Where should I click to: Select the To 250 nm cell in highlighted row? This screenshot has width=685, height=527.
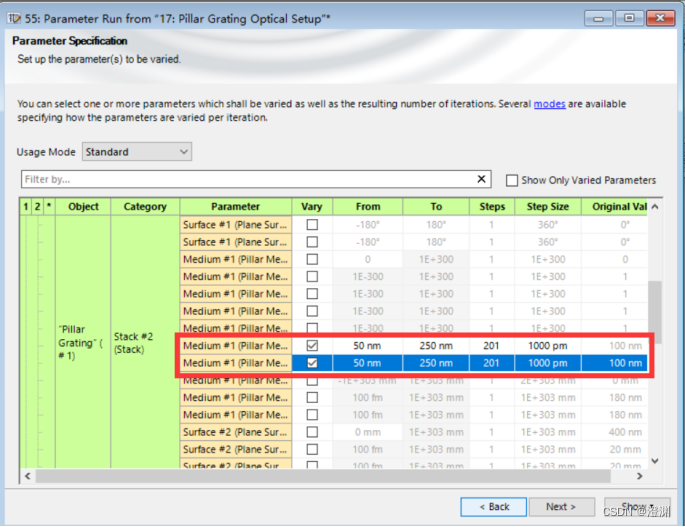click(436, 363)
